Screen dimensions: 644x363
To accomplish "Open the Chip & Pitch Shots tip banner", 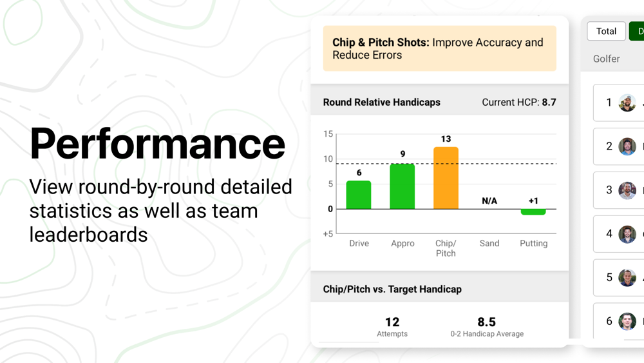I will pyautogui.click(x=439, y=48).
